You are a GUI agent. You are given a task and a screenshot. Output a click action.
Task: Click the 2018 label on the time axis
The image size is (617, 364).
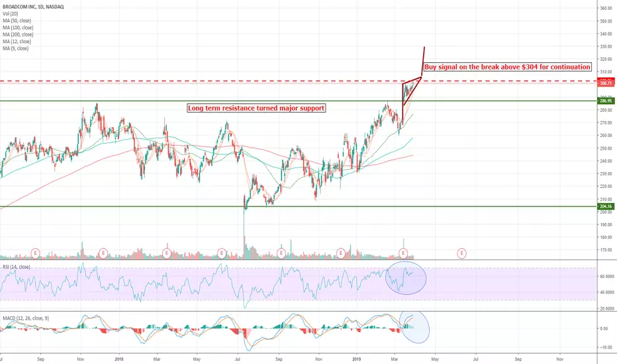coord(119,359)
